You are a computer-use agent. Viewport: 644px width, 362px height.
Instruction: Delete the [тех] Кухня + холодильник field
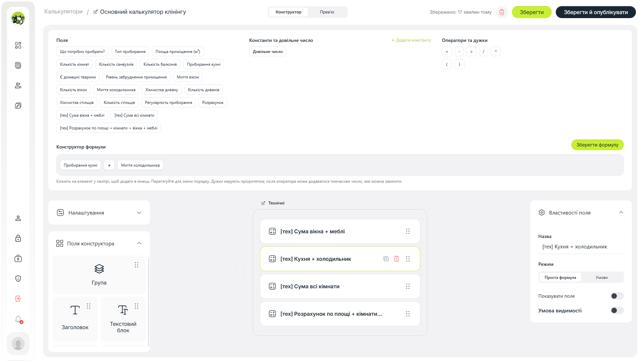tap(396, 259)
